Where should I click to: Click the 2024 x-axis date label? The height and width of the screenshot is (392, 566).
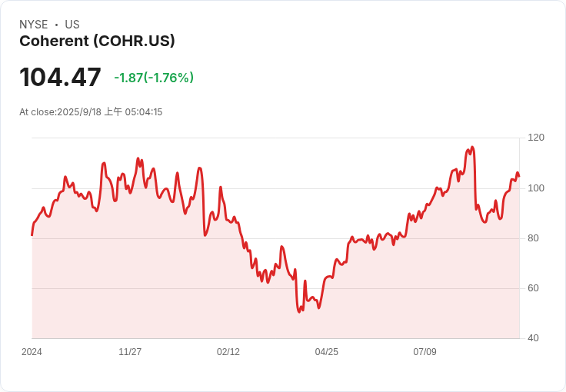click(32, 352)
